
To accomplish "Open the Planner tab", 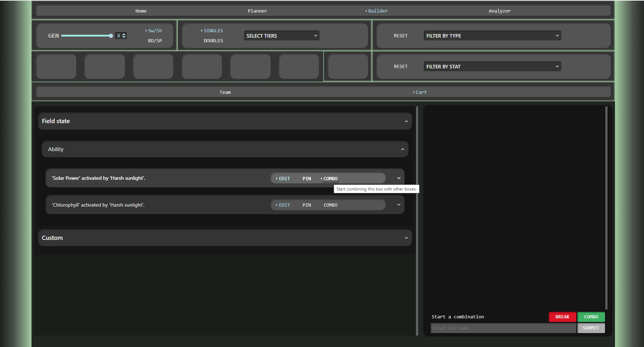I will [x=257, y=11].
